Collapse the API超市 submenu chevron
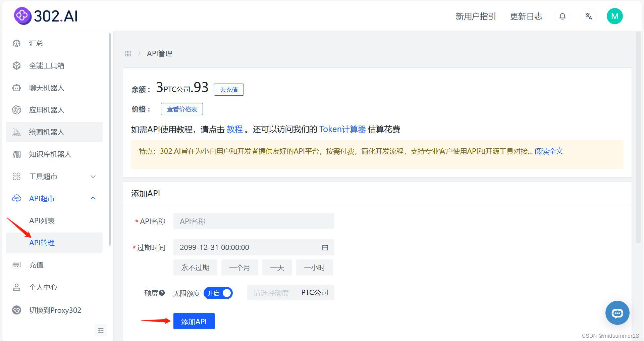644x341 pixels. [x=93, y=198]
